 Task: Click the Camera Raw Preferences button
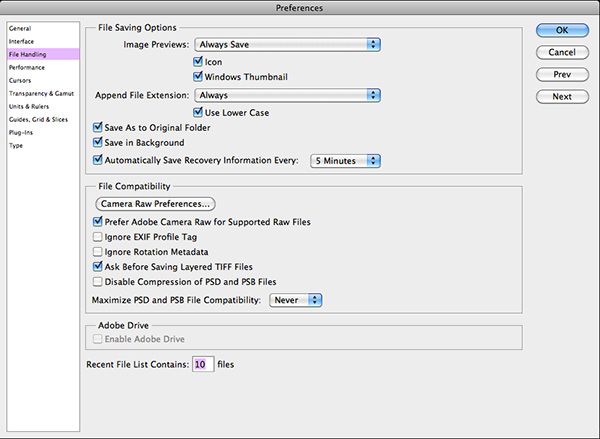pos(155,204)
